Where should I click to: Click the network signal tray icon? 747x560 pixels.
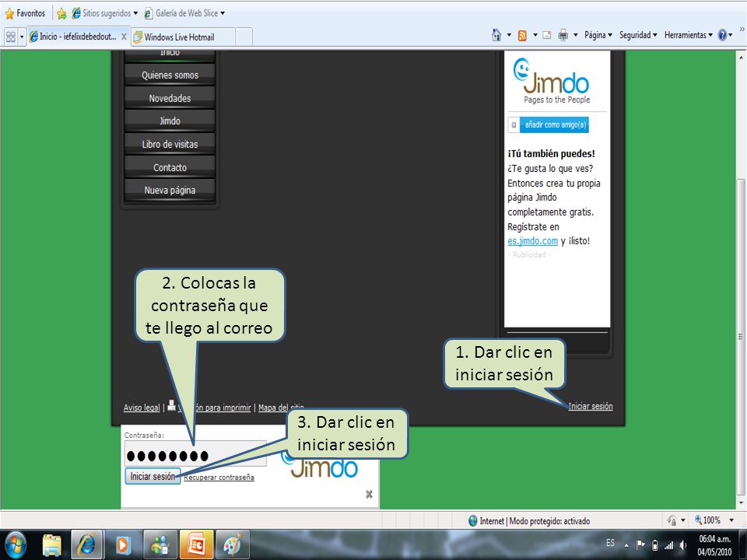click(669, 546)
